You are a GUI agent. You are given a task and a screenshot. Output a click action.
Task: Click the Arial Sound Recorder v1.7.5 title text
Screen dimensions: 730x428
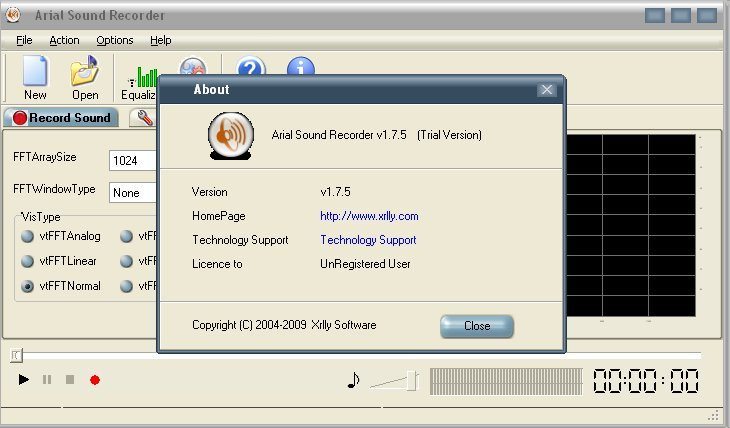(339, 135)
